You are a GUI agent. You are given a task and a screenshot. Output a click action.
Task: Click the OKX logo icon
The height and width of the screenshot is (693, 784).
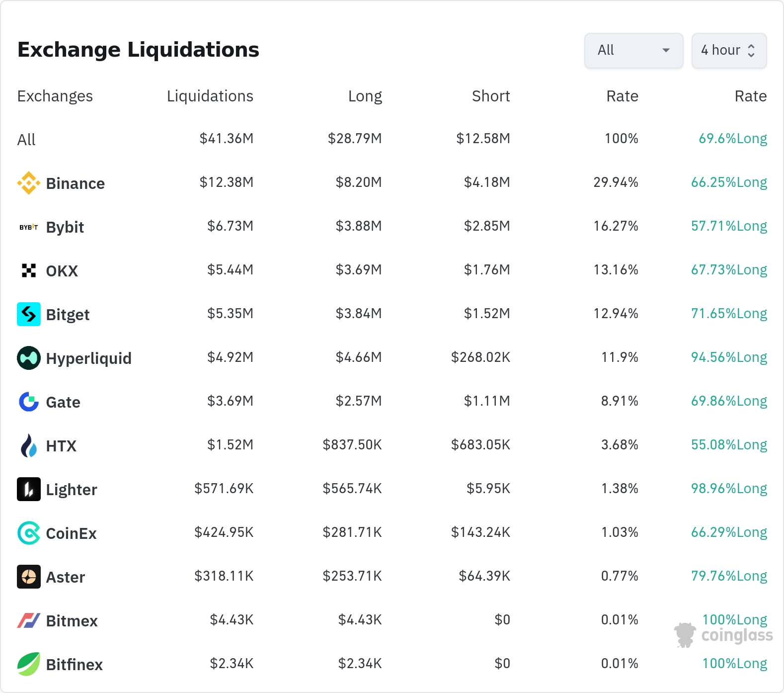click(29, 270)
